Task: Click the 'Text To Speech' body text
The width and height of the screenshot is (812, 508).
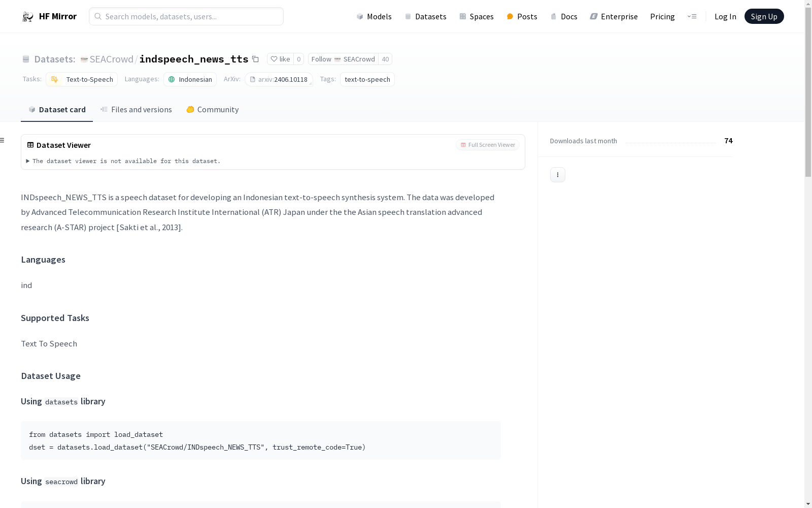Action: tap(49, 344)
